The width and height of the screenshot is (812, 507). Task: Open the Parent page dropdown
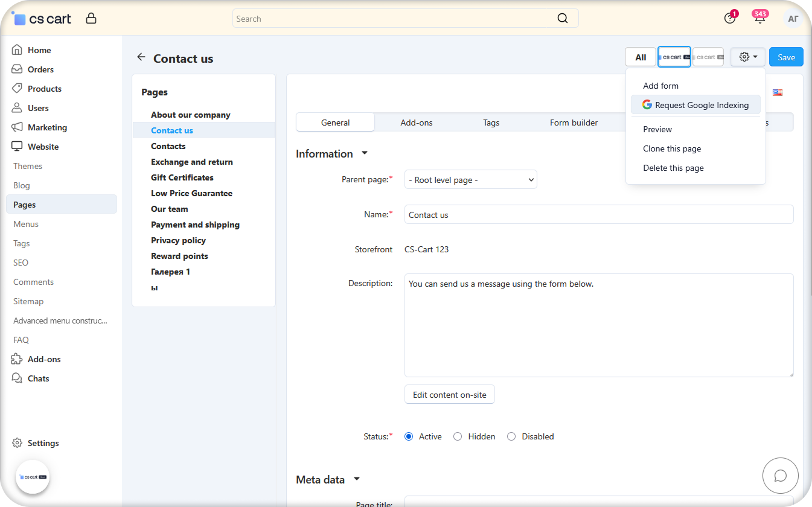coord(470,180)
